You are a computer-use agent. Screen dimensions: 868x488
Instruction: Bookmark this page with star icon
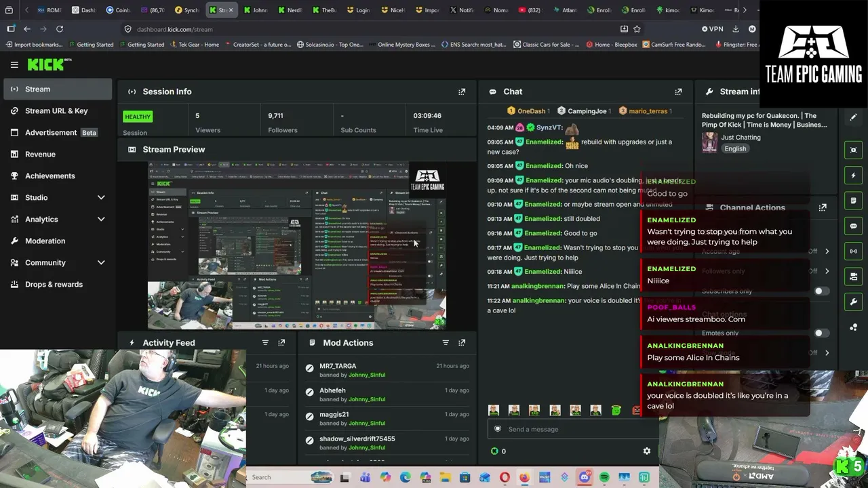(x=637, y=29)
